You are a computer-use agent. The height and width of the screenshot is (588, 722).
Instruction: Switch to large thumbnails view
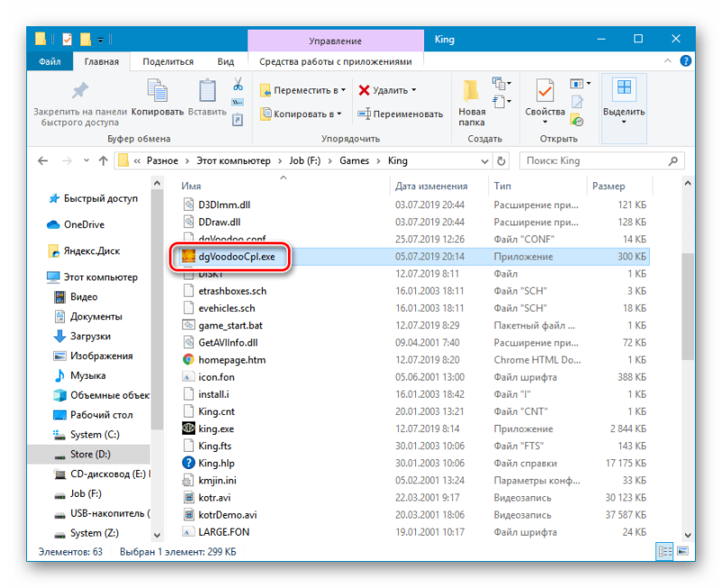coord(683,551)
